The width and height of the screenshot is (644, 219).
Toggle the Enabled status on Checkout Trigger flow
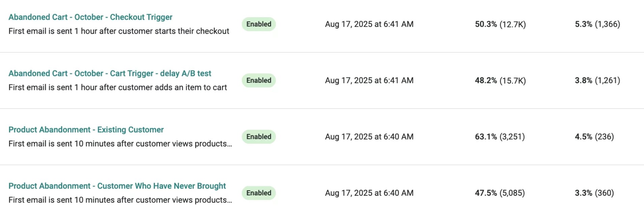(x=258, y=24)
